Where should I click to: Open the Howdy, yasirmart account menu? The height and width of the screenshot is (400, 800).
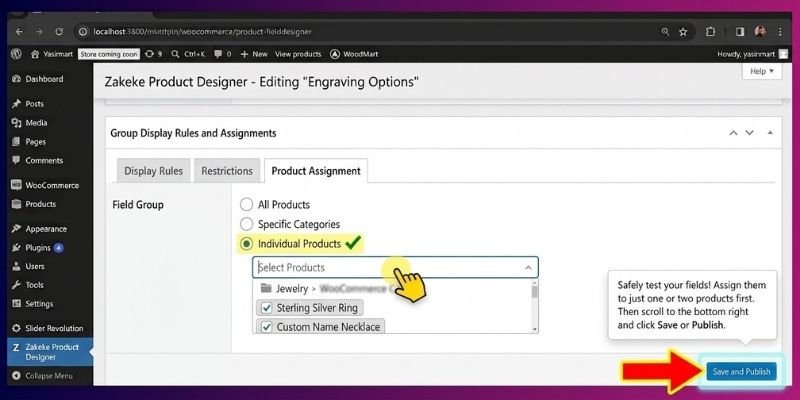click(752, 54)
